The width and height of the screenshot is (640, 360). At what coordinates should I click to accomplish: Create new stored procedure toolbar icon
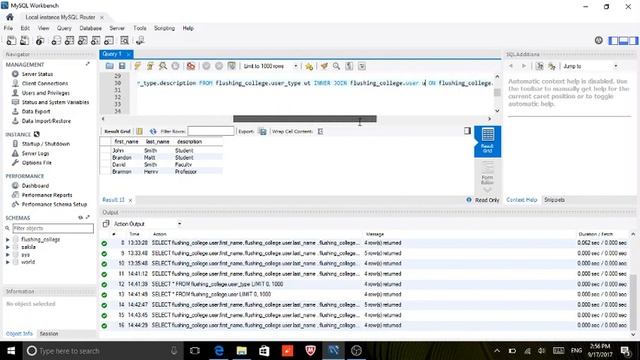click(96, 40)
